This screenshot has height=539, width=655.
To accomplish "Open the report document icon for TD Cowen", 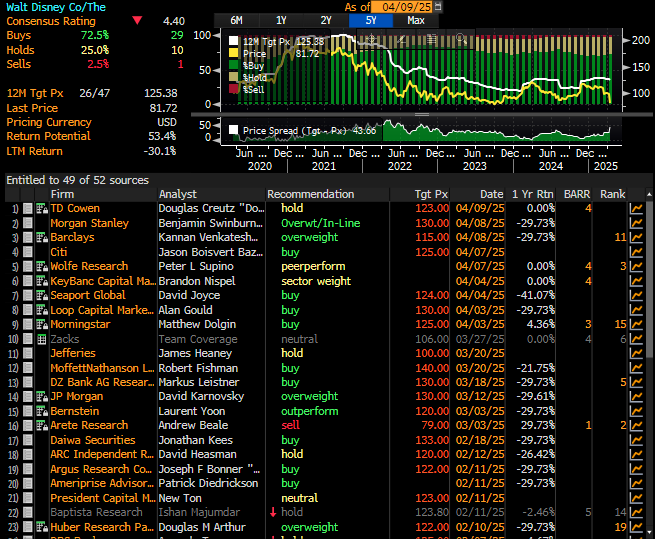I will click(28, 208).
